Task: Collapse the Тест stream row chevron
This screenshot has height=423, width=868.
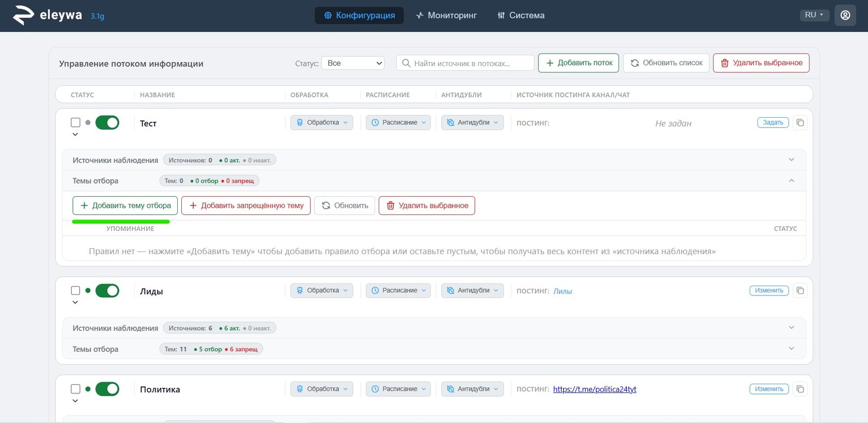Action: point(75,134)
